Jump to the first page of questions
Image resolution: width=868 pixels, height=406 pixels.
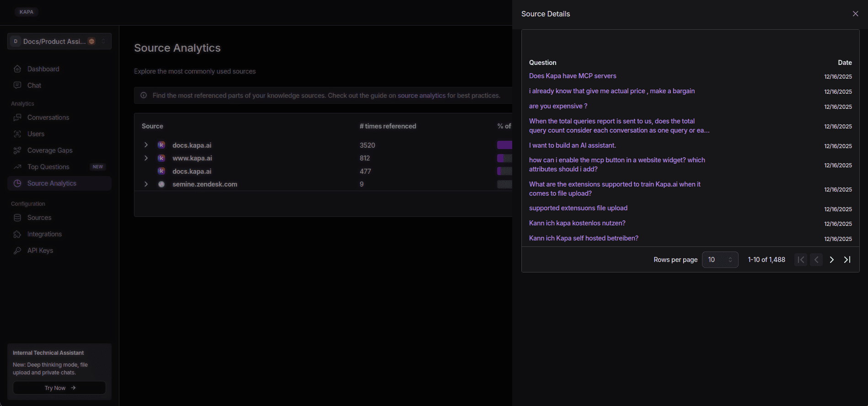pos(801,260)
